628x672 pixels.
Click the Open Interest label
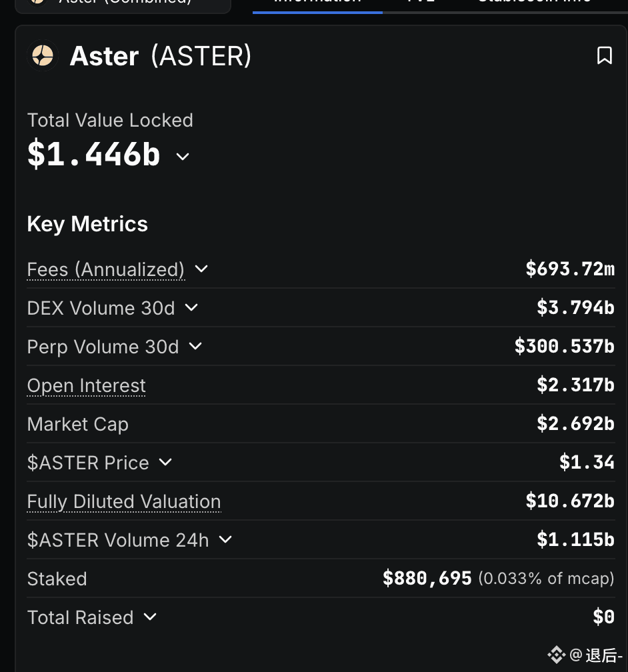[x=86, y=385]
